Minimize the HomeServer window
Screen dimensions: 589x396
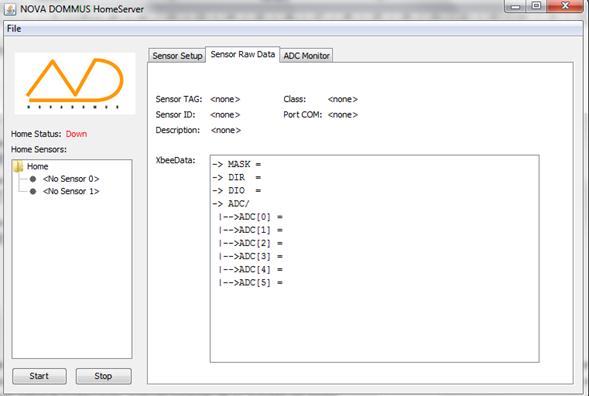pos(516,6)
